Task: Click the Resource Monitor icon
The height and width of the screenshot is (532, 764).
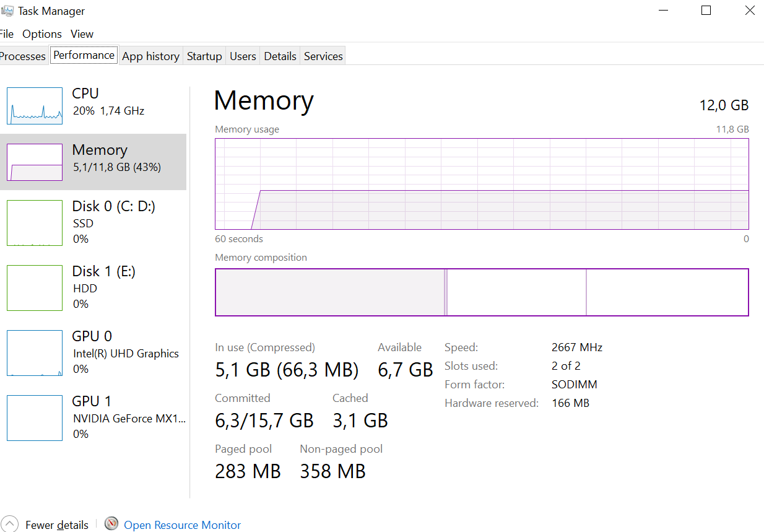Action: (x=111, y=524)
